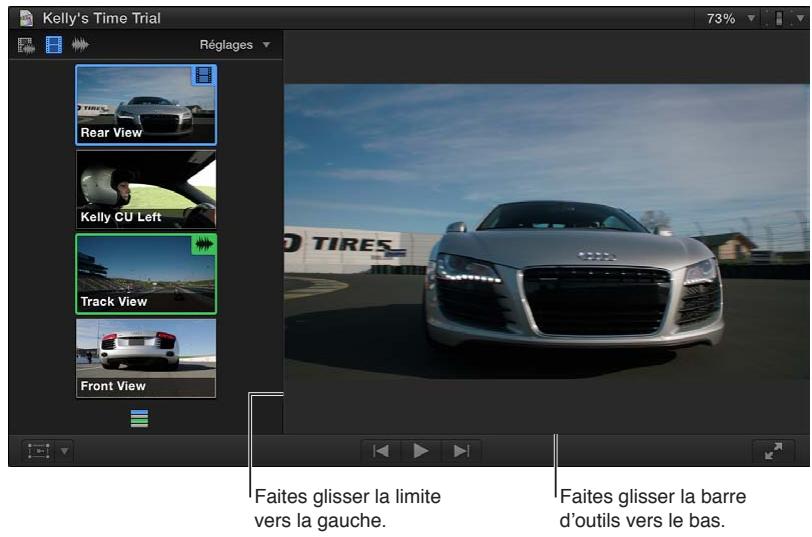The image size is (812, 537).
Task: Click the main viewer image of the car
Action: pyautogui.click(x=547, y=231)
